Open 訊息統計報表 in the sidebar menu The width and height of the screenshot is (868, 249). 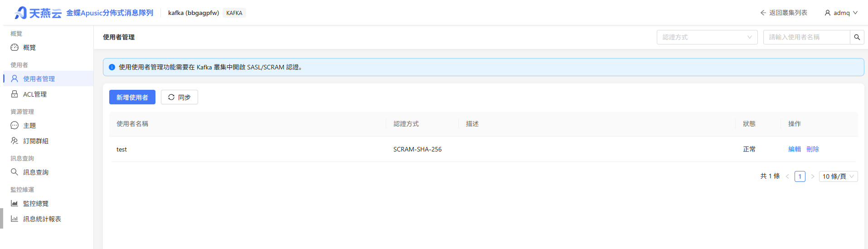[x=48, y=219]
